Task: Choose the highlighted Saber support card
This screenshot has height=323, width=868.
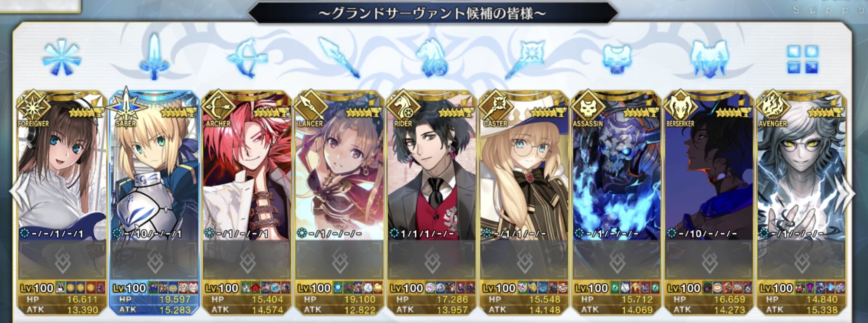Action: pyautogui.click(x=155, y=203)
